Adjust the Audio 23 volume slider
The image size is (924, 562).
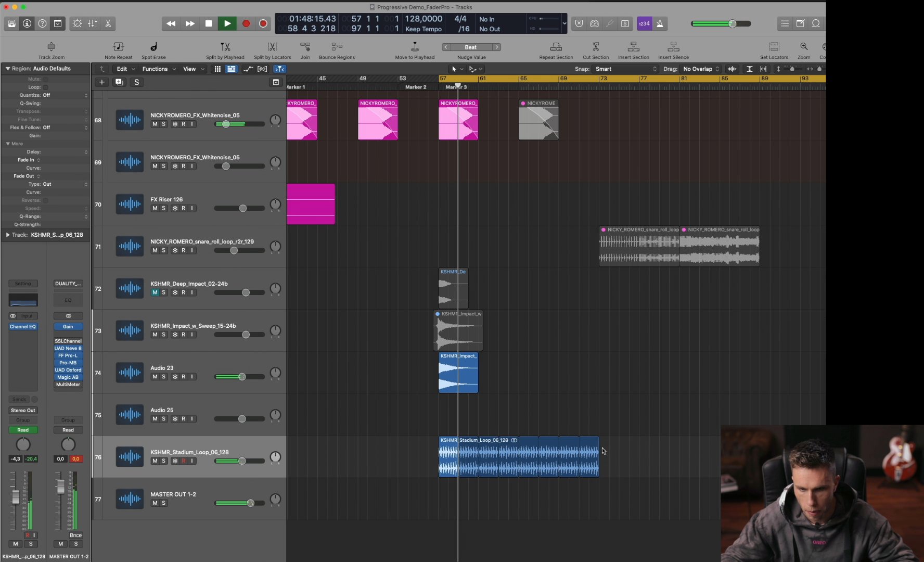click(x=241, y=376)
